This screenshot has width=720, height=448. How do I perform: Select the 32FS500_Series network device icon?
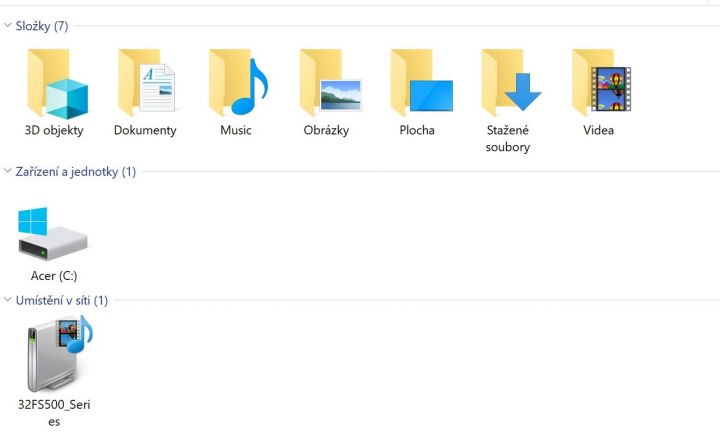click(x=60, y=353)
